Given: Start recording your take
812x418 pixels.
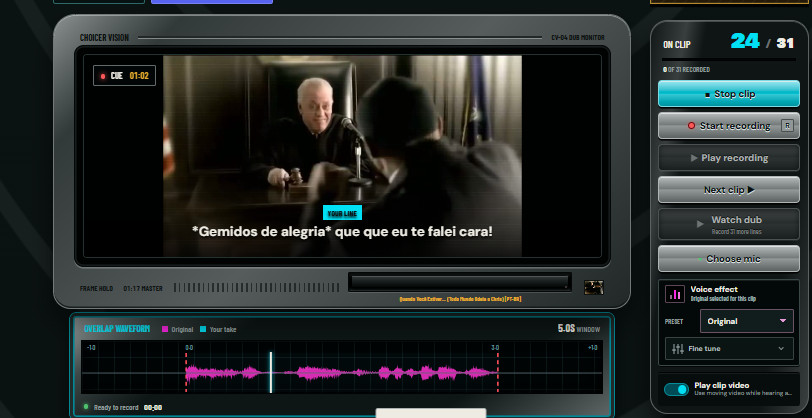Looking at the screenshot, I should point(729,126).
